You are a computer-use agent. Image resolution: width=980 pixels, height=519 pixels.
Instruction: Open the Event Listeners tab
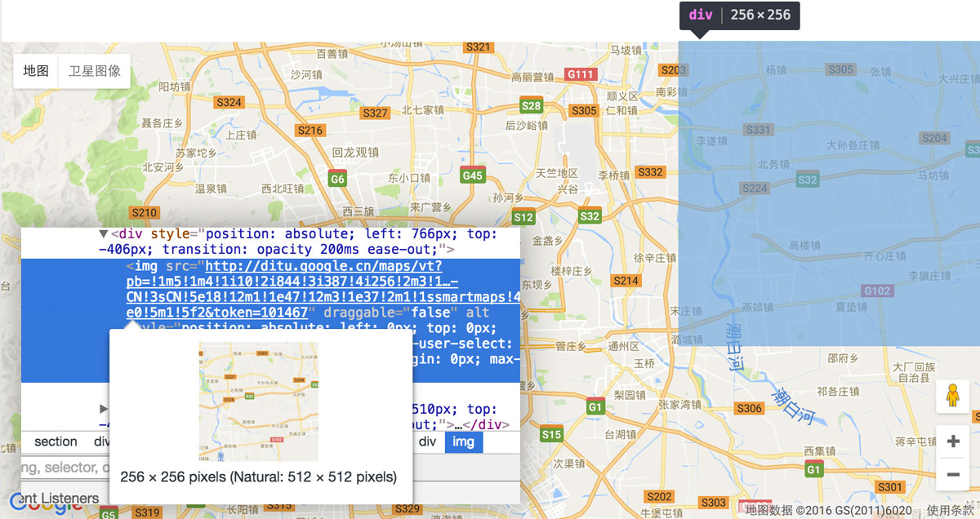point(59,498)
